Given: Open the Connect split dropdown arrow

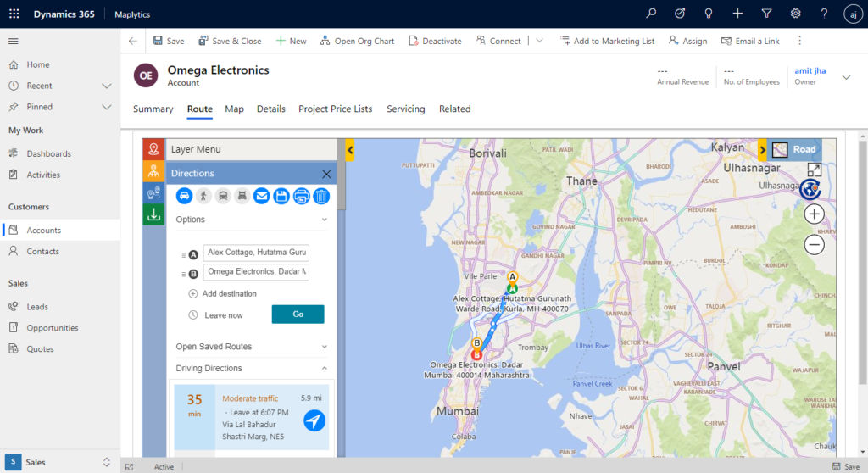Looking at the screenshot, I should pos(540,41).
